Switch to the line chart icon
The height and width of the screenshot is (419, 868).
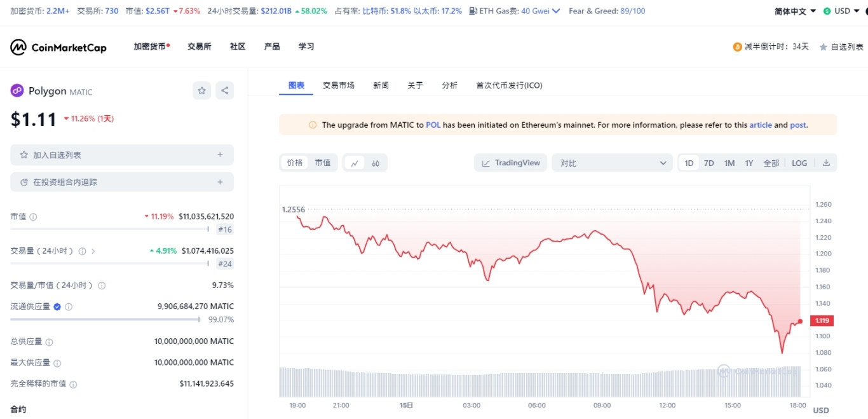point(355,163)
